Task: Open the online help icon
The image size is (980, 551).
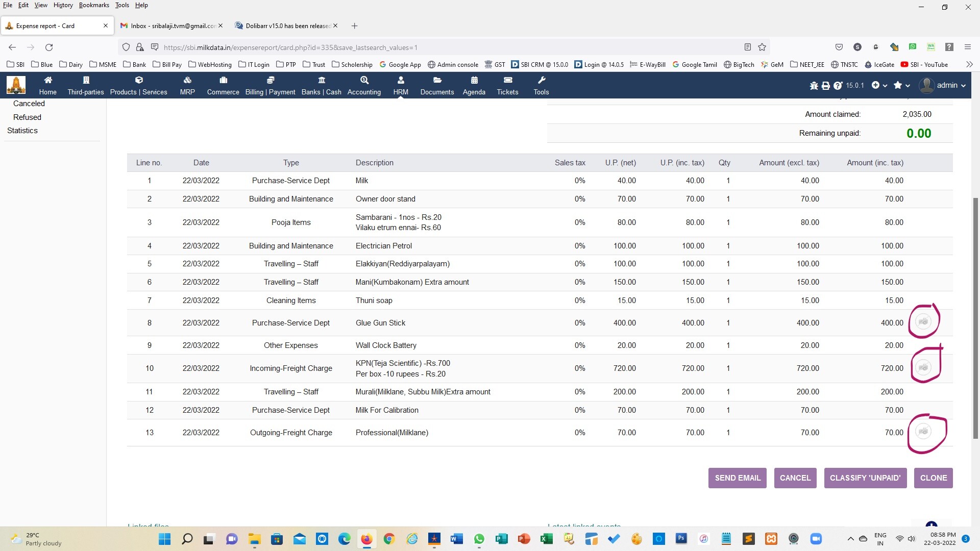Action: [x=838, y=86]
